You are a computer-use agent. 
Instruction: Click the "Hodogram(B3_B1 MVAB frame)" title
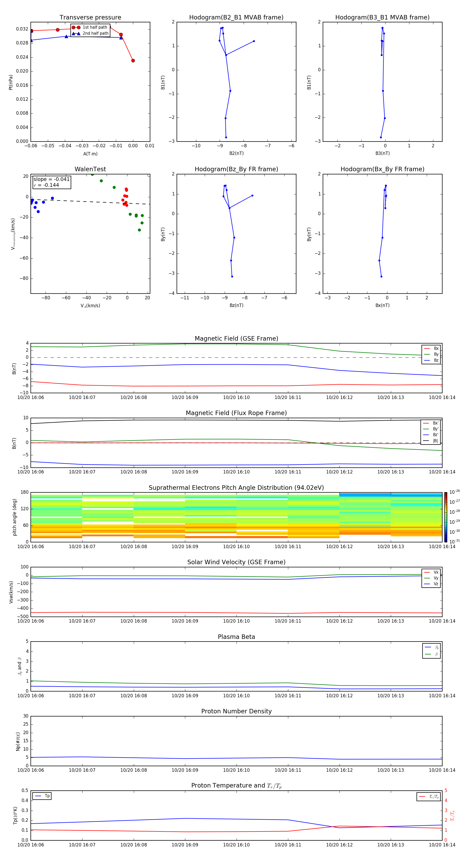click(382, 18)
